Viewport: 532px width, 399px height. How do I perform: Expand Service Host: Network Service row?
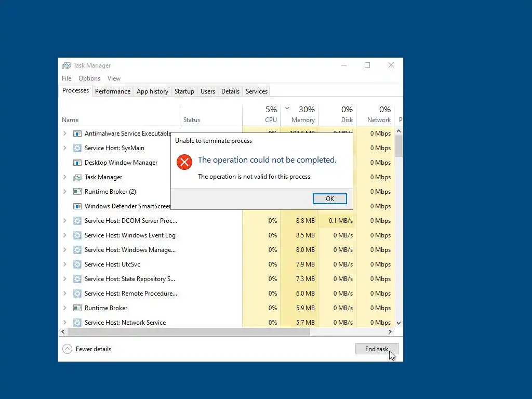coord(65,323)
